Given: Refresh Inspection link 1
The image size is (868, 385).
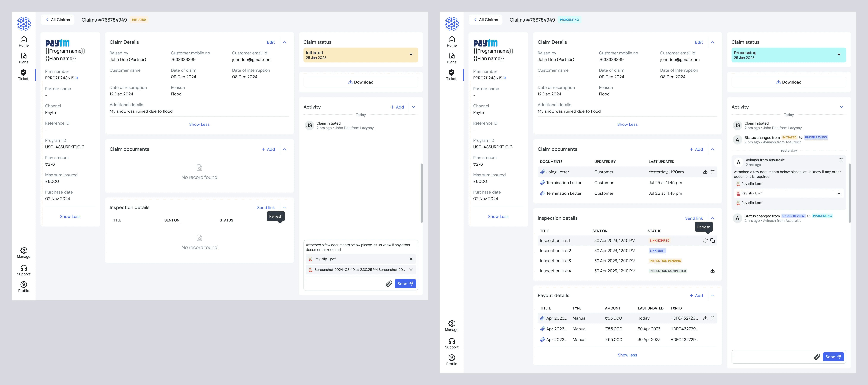Looking at the screenshot, I should [705, 241].
